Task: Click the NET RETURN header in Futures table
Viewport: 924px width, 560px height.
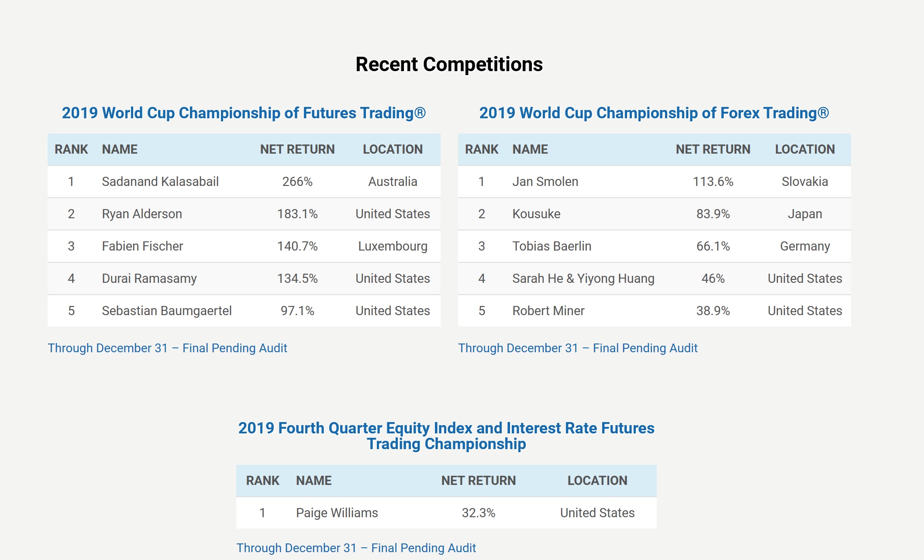Action: [297, 149]
